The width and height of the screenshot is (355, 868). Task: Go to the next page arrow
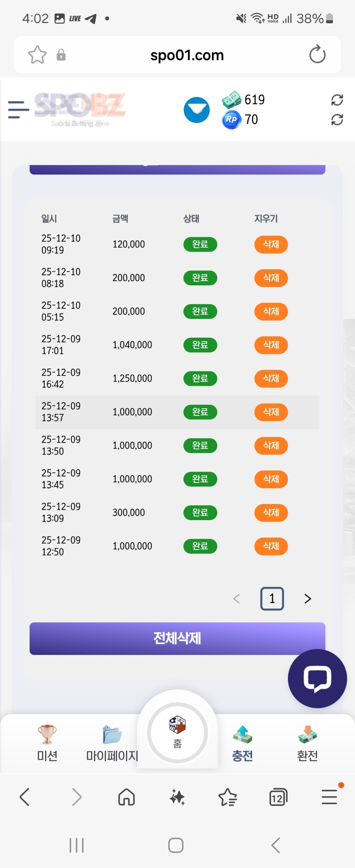(308, 599)
